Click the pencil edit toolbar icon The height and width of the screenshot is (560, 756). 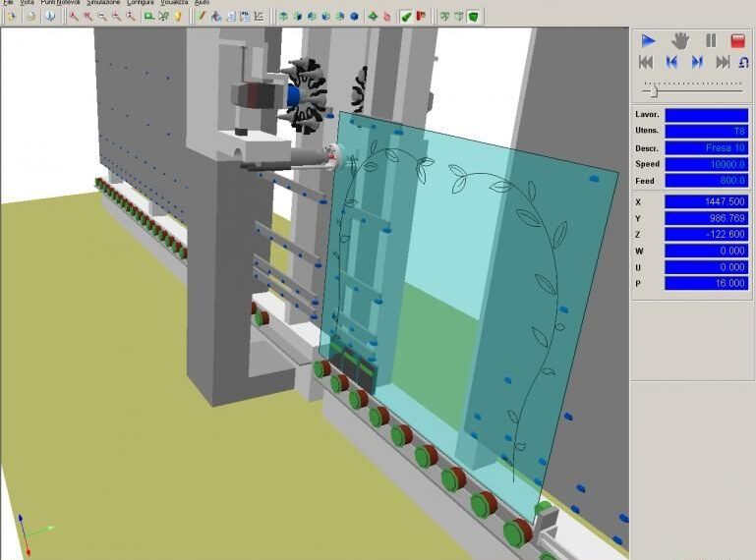[202, 17]
